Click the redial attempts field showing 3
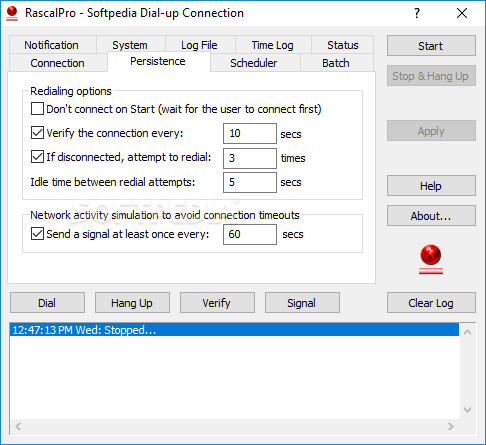Viewport: 486px width, 445px height. (250, 158)
